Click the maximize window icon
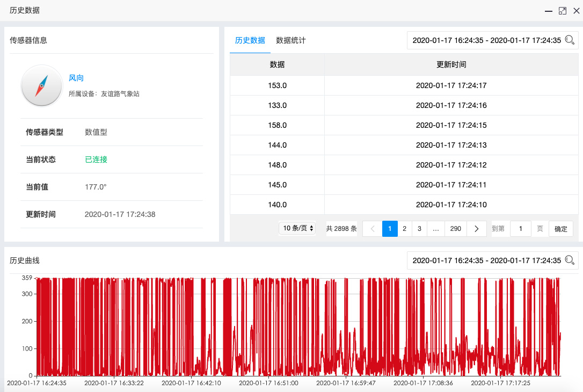The image size is (583, 392). coord(562,10)
